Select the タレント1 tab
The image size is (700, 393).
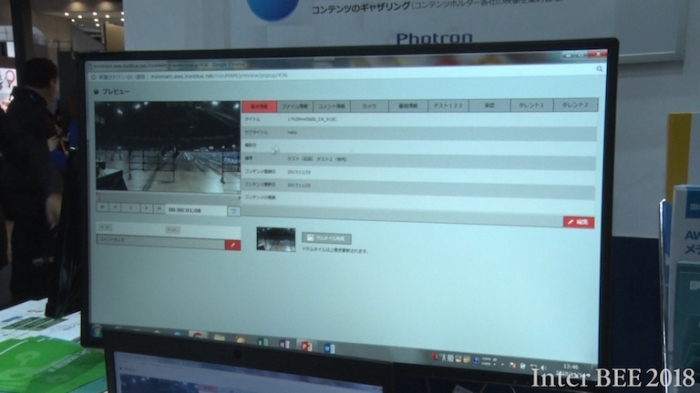[531, 105]
